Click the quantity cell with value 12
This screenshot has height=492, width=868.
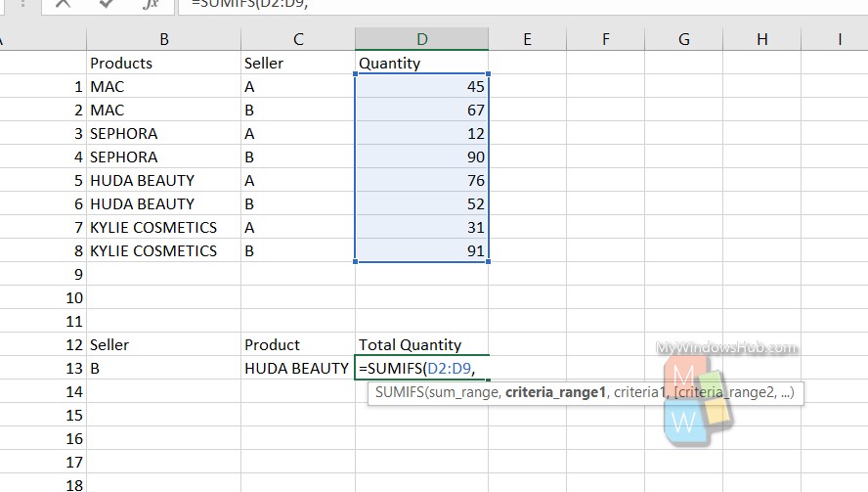422,134
